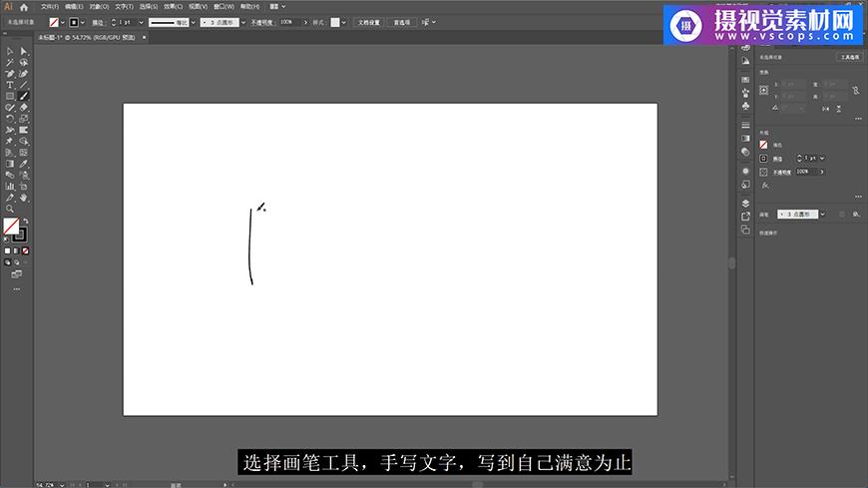Set paint mode to None
The image size is (868, 488).
[25, 250]
